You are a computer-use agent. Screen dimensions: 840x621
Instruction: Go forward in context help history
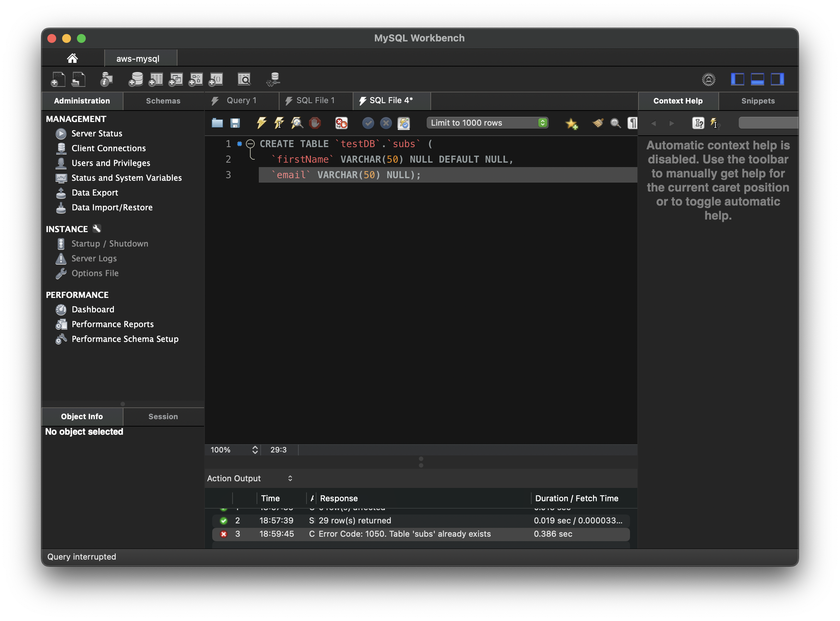[671, 123]
